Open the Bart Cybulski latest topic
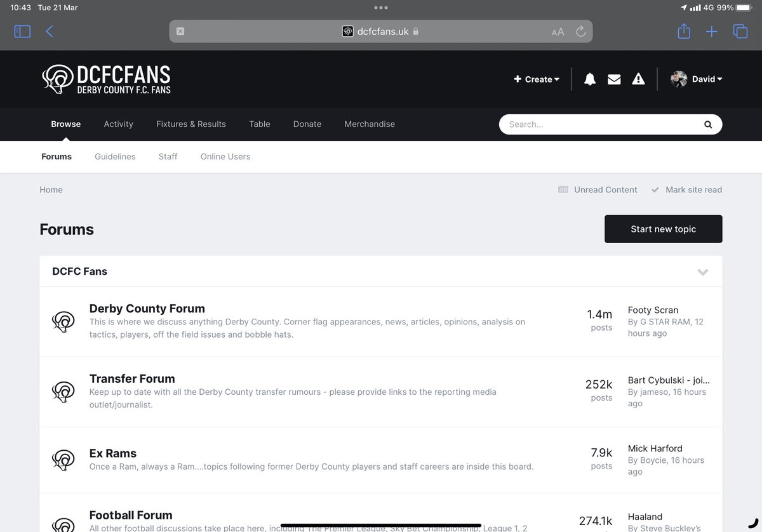The width and height of the screenshot is (762, 532). 669,380
